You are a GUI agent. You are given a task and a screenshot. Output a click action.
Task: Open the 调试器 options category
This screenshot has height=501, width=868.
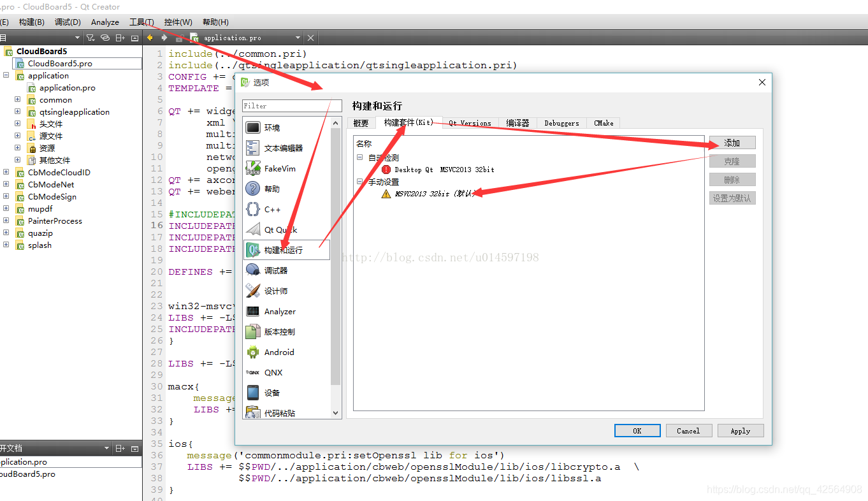tap(287, 270)
